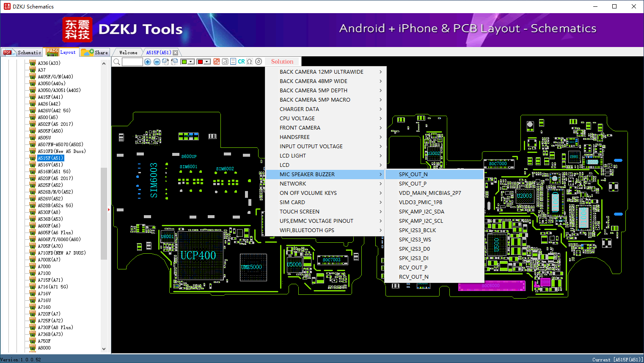The height and width of the screenshot is (363, 644).
Task: Click the PADS icon beside A37
Action: pyautogui.click(x=33, y=70)
